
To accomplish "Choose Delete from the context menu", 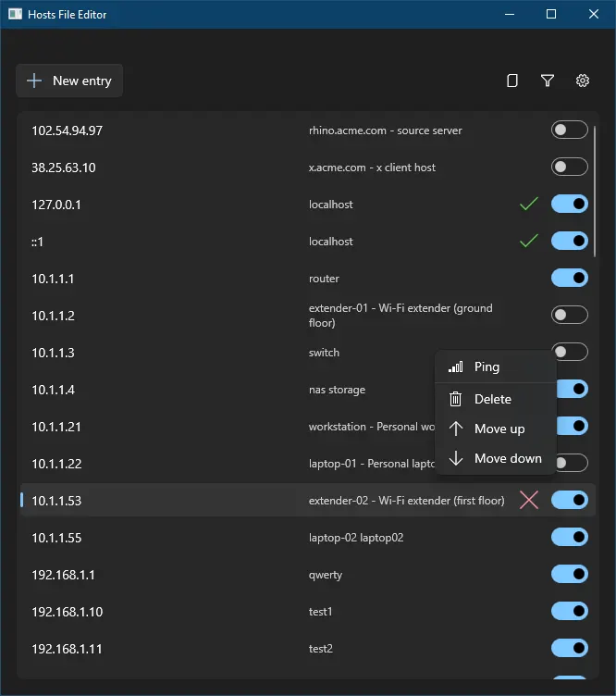I will coord(496,399).
